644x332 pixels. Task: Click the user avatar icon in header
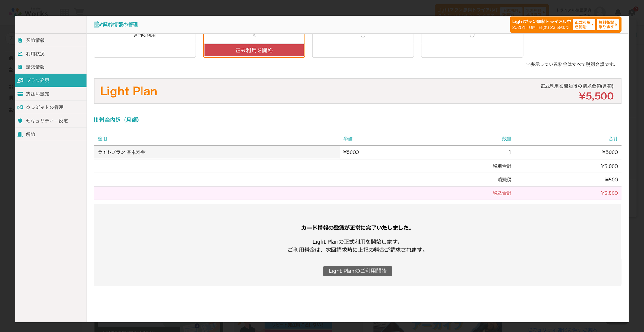pos(601,12)
